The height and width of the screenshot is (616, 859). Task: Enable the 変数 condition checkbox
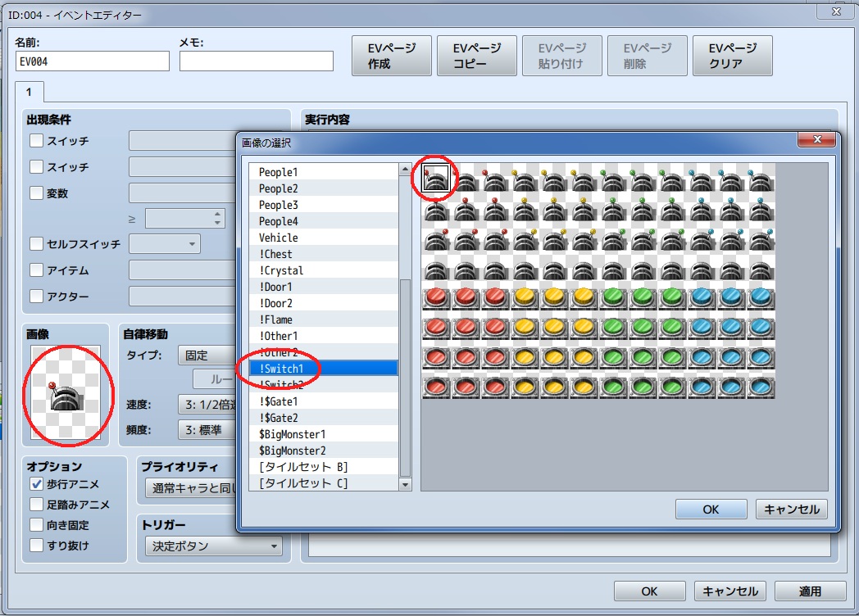[x=36, y=192]
